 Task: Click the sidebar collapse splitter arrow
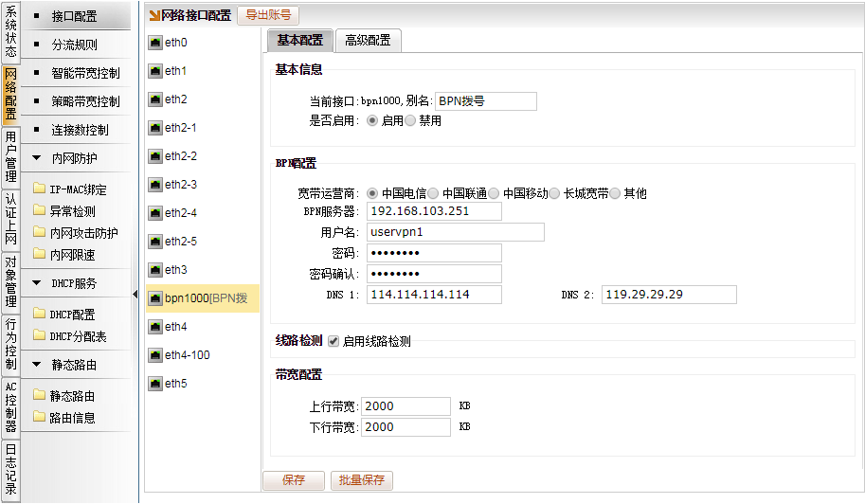tap(135, 295)
